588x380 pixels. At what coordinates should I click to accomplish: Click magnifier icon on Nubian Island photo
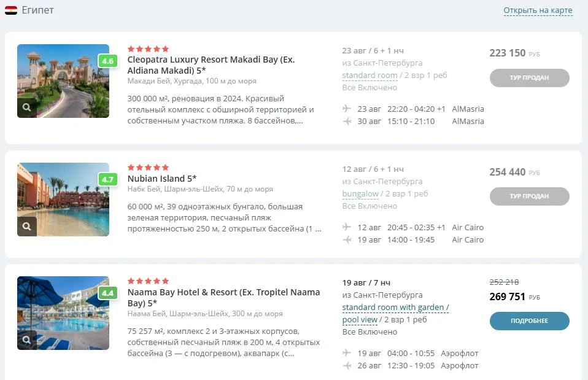26,226
